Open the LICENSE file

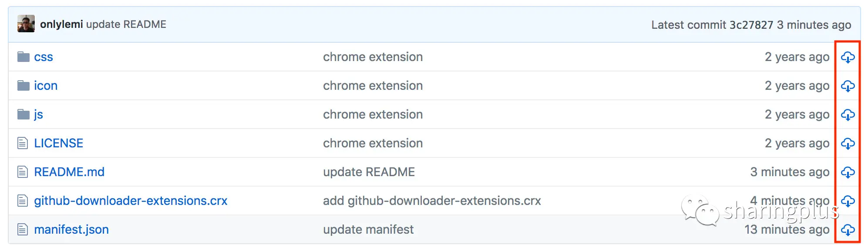(58, 143)
